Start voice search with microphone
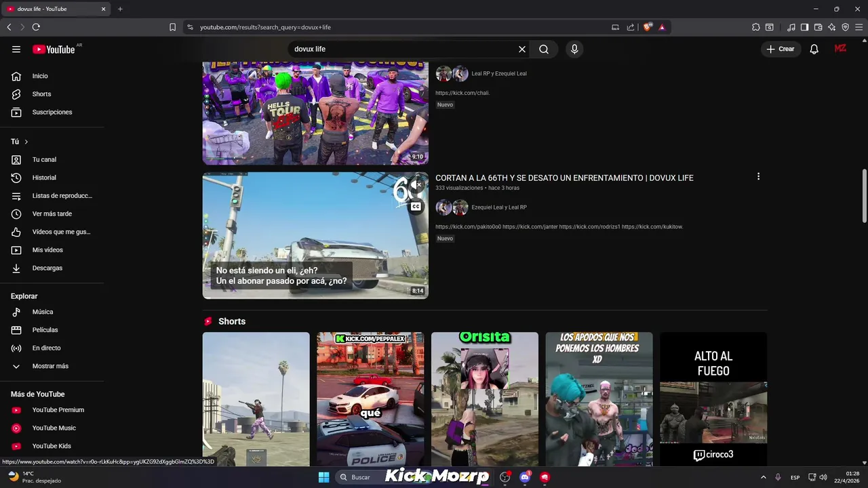 point(574,49)
